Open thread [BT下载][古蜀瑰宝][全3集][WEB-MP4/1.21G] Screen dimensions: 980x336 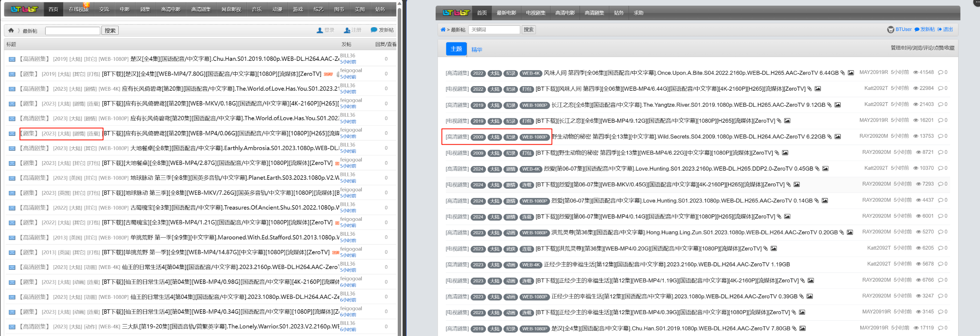(x=217, y=222)
